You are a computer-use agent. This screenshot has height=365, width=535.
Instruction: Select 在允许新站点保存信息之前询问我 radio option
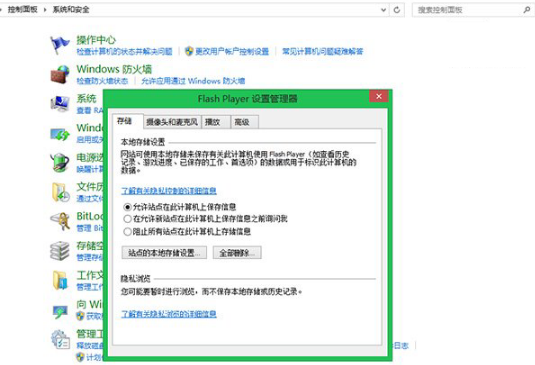coord(128,219)
